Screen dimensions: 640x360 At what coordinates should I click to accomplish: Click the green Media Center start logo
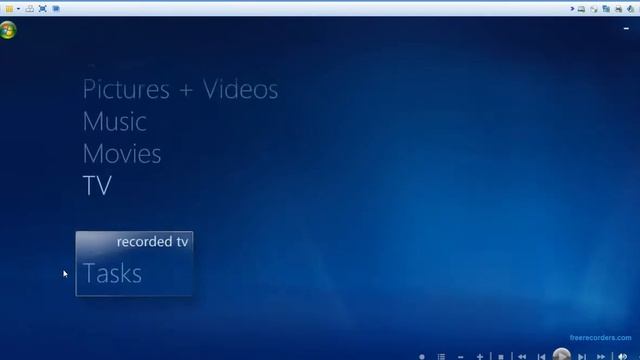pos(8,30)
